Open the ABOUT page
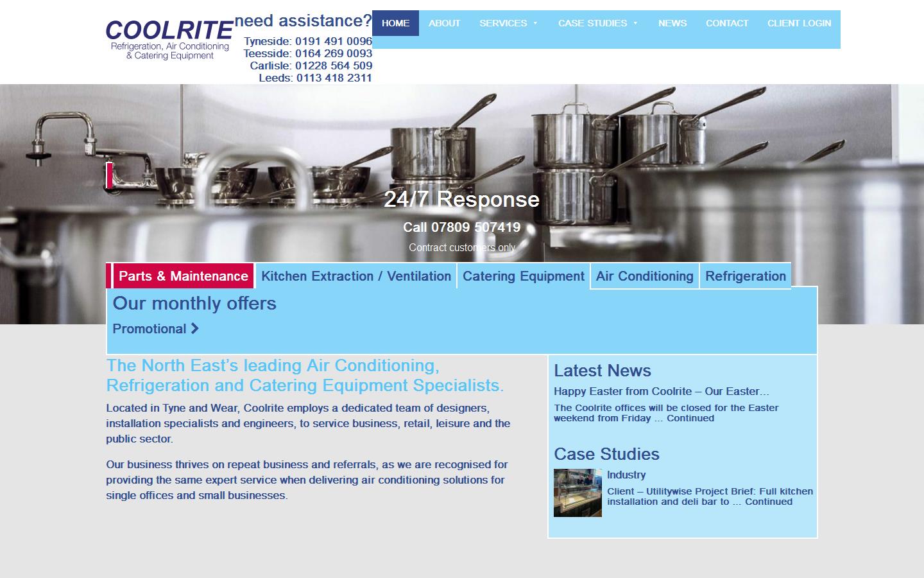The height and width of the screenshot is (578, 924). [444, 23]
